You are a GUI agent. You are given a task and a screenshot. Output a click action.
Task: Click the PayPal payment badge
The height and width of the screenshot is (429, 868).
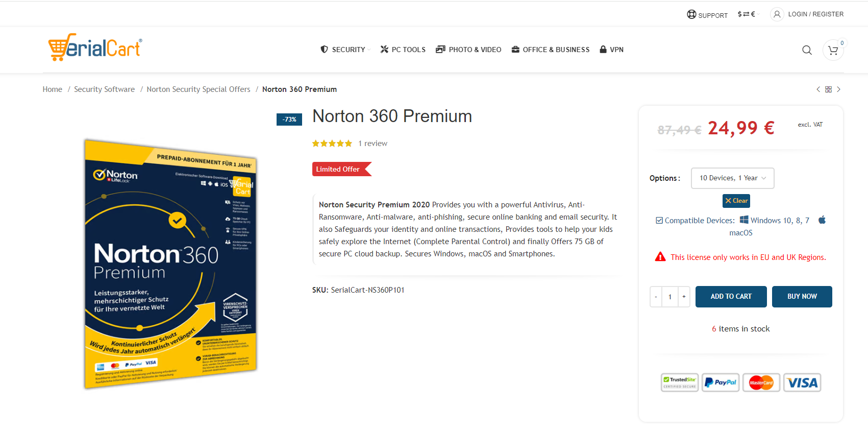(x=721, y=383)
